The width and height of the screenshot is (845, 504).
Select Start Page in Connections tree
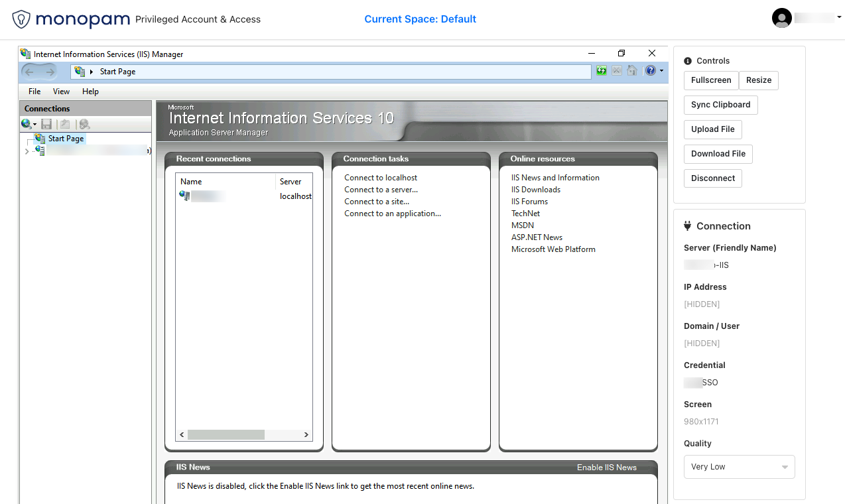[66, 139]
